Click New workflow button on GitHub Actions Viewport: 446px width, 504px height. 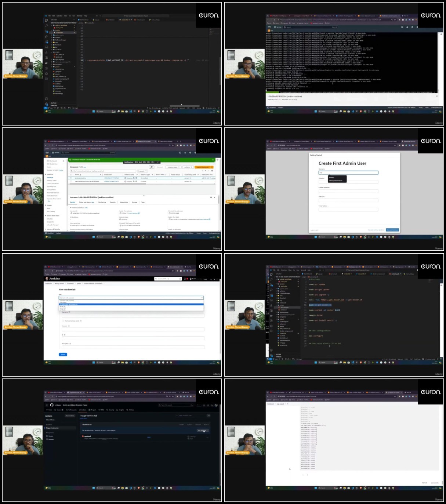(x=70, y=416)
